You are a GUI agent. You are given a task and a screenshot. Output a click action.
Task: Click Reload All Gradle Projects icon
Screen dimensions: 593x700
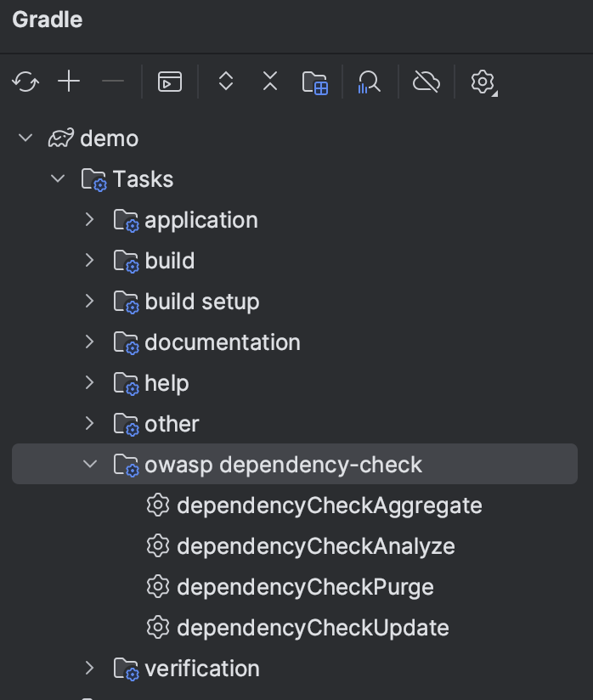tap(25, 82)
